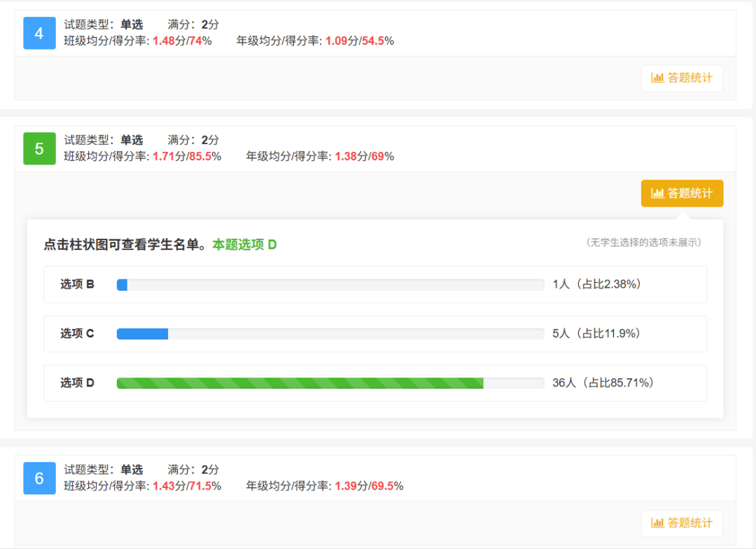Click the bar chart icon for question 4
The image size is (756, 549).
pyautogui.click(x=657, y=78)
